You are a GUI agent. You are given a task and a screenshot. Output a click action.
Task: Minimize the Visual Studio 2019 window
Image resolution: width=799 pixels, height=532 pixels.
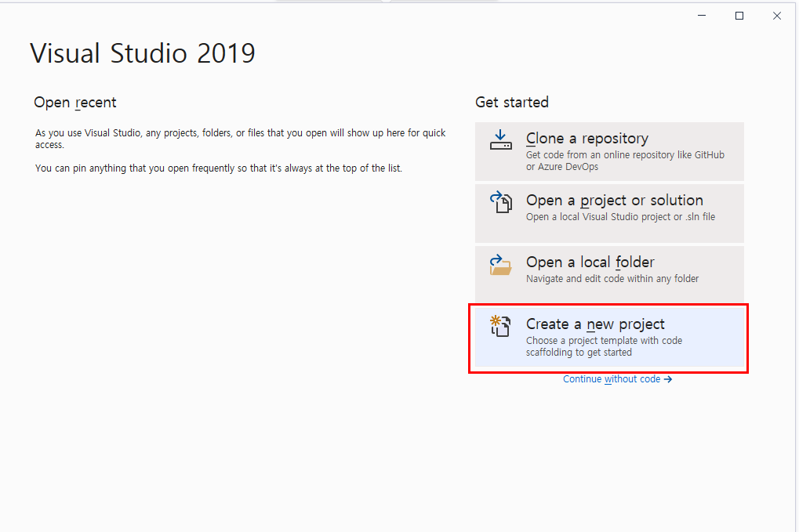[702, 16]
